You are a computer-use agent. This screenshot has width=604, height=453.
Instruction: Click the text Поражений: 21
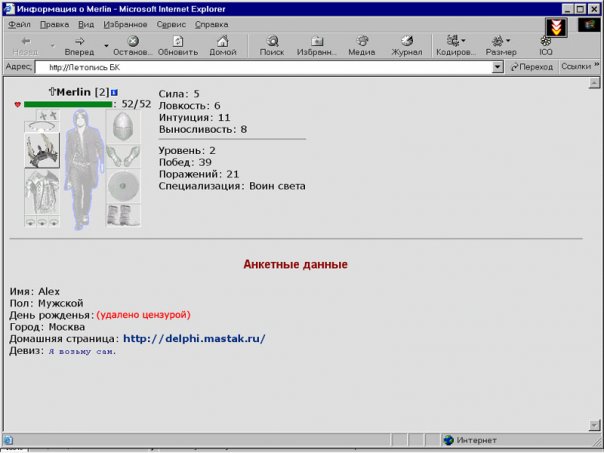pos(199,174)
